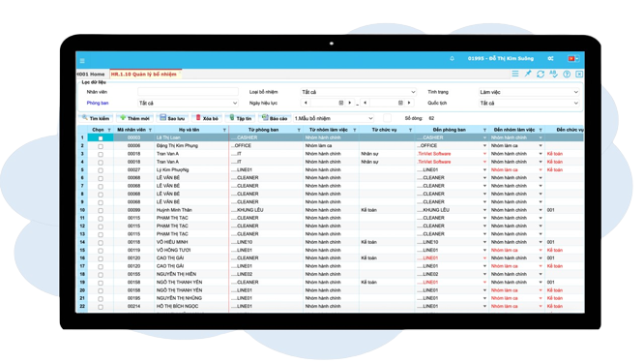Click the notification bell icon

[x=452, y=59]
